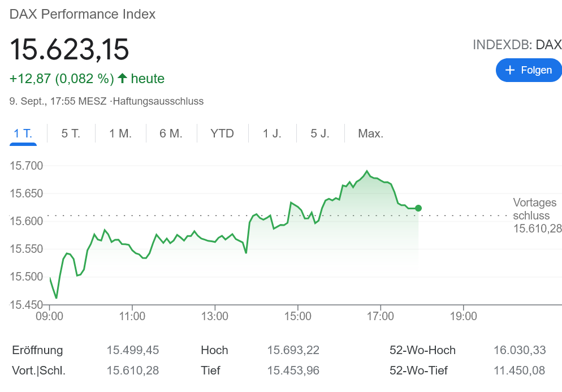Click the 52-Wo-Hoch value 16.030,33
562x392 pixels.
click(x=520, y=350)
